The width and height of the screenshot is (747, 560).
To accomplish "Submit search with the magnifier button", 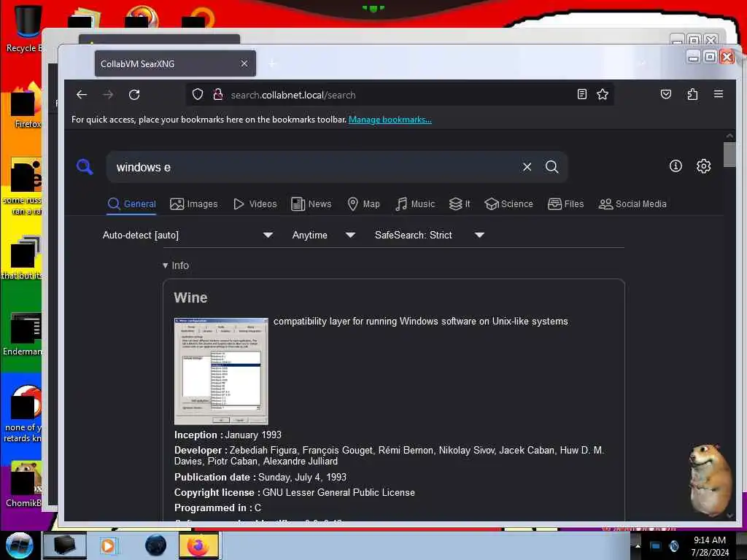I will click(551, 167).
